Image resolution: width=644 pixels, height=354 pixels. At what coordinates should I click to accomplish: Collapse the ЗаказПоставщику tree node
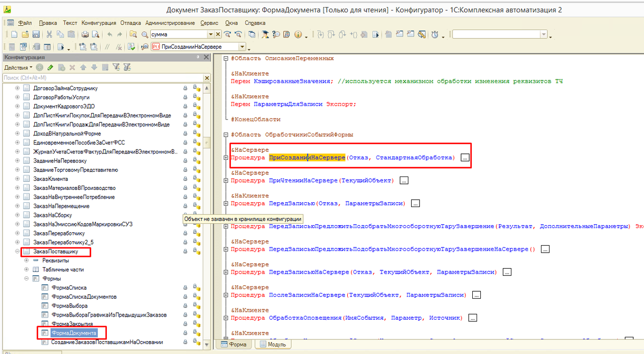pos(17,251)
